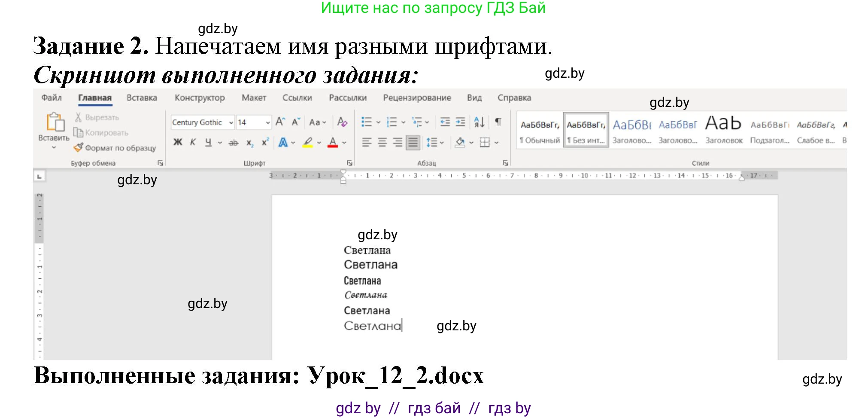This screenshot has height=418, width=868.
Task: Expand underline style dropdown arrow
Action: 220,143
